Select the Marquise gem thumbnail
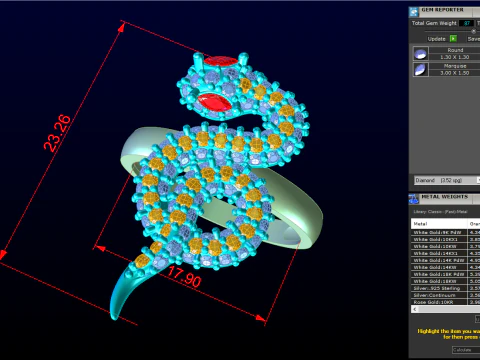Viewport: 480px width, 360px height. point(420,70)
